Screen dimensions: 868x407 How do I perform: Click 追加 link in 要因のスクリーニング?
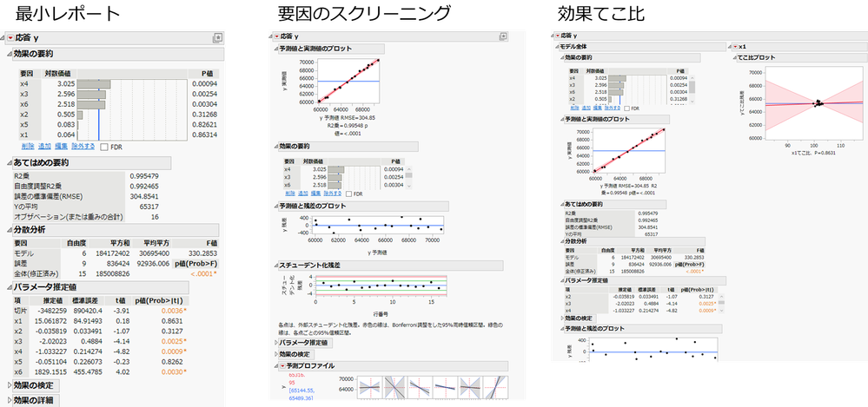click(x=301, y=194)
